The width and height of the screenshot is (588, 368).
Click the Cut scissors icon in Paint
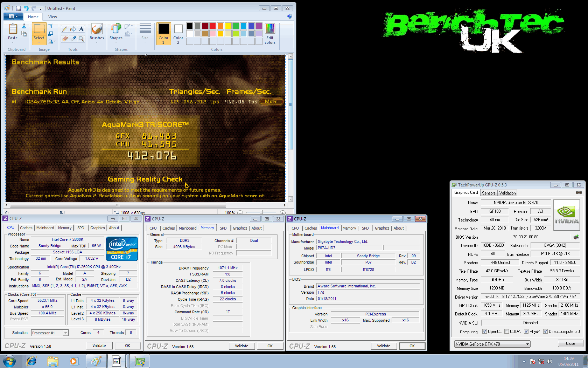pyautogui.click(x=24, y=26)
